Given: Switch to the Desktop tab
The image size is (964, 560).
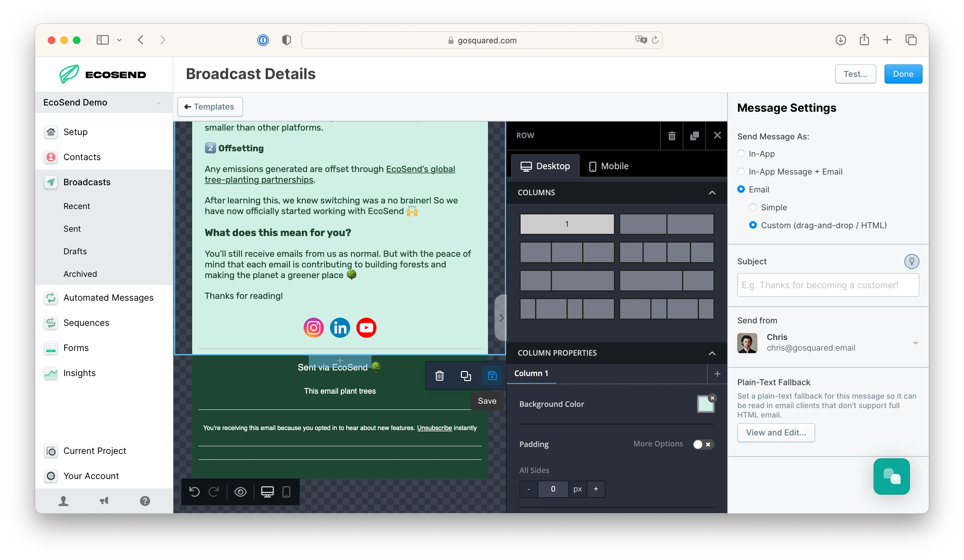Looking at the screenshot, I should coord(545,166).
